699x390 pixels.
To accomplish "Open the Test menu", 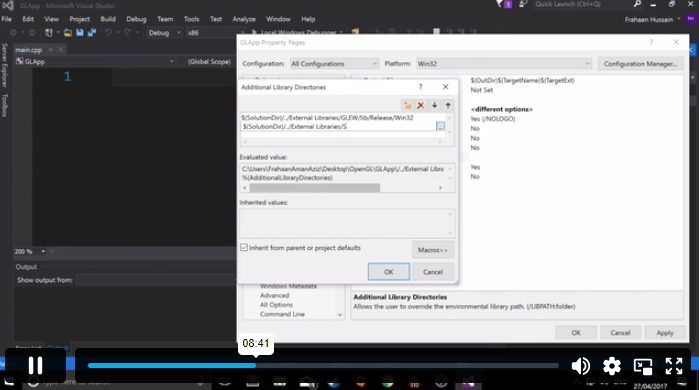I will point(216,19).
